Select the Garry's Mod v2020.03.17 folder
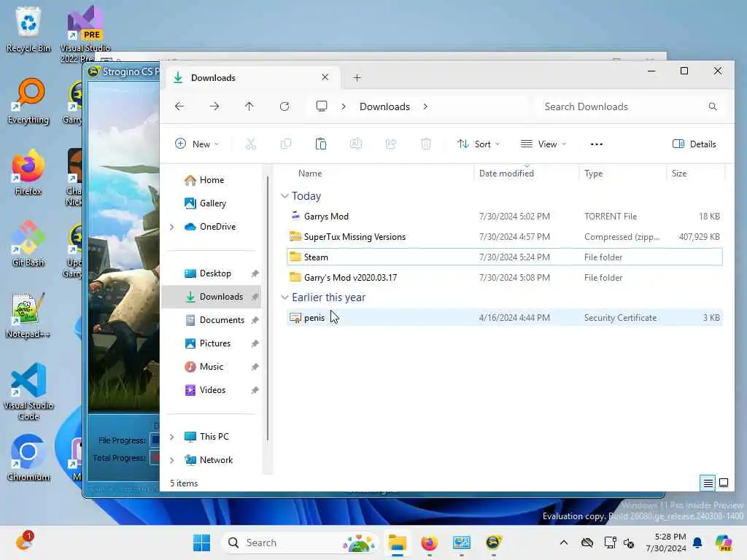 (x=505, y=278)
